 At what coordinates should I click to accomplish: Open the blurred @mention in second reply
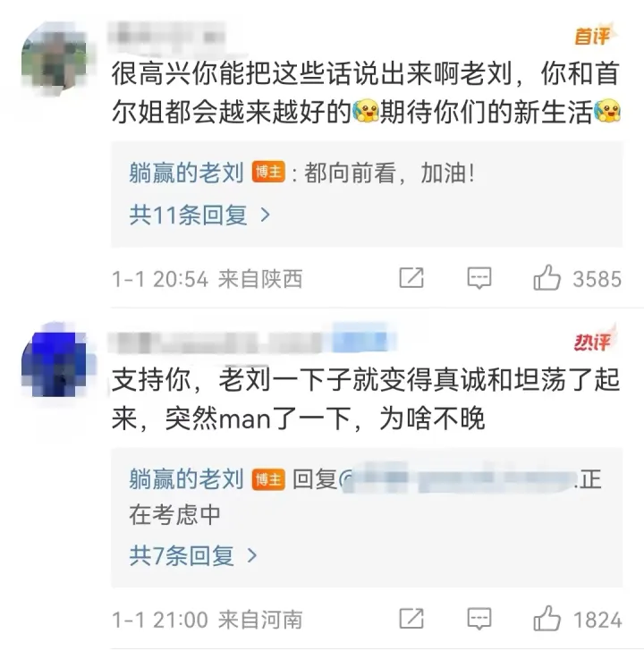pos(458,479)
